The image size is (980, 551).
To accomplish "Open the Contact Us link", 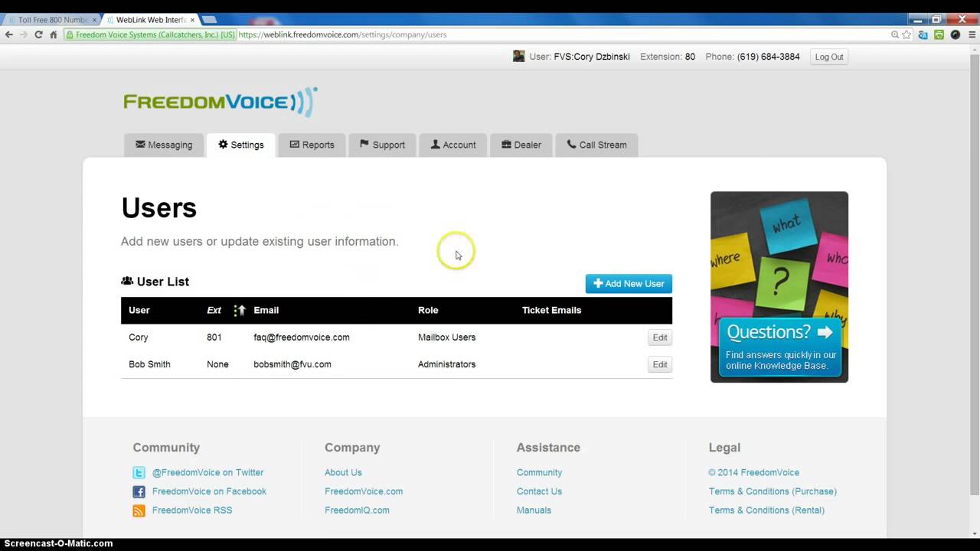I will pyautogui.click(x=539, y=491).
